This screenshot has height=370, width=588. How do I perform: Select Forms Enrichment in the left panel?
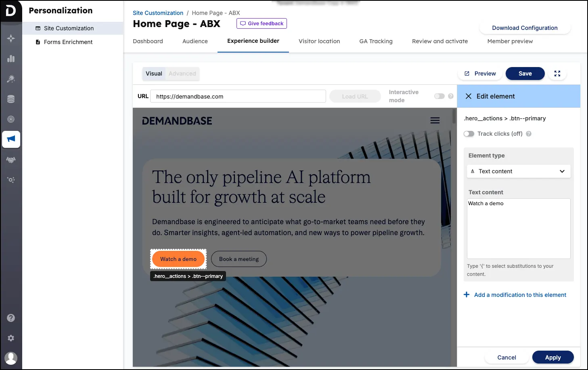pos(68,42)
